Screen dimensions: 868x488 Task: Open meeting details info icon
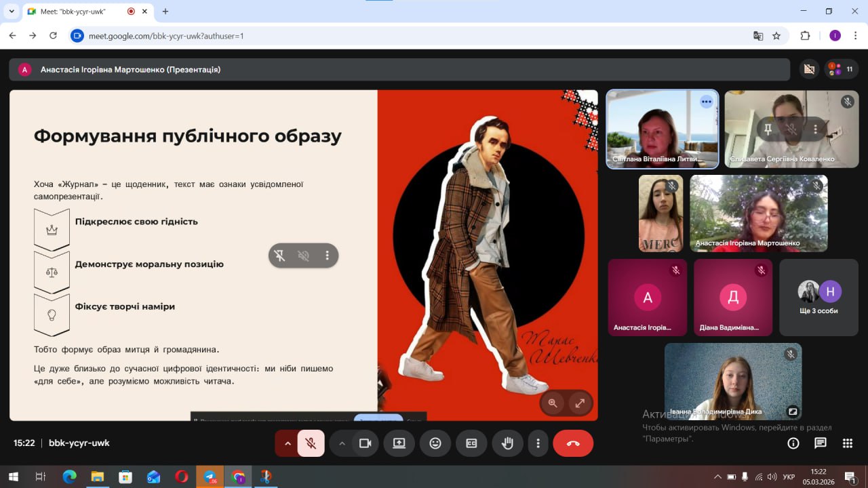[x=793, y=443]
